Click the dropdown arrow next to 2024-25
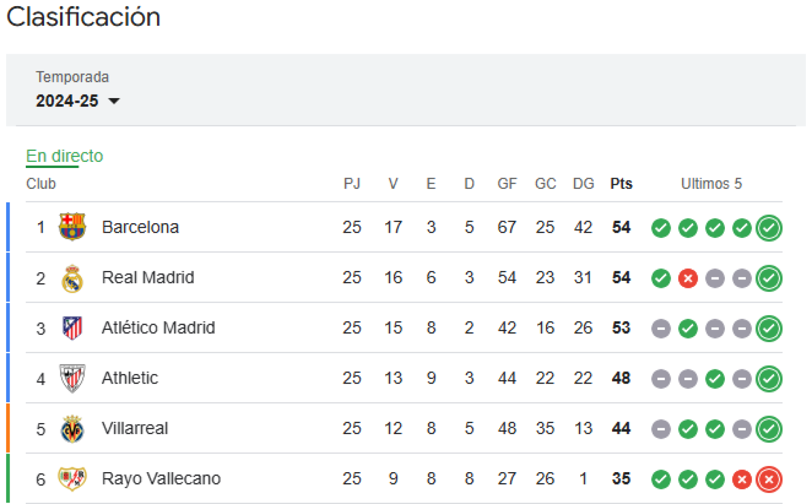The width and height of the screenshot is (812, 504). pos(114,101)
